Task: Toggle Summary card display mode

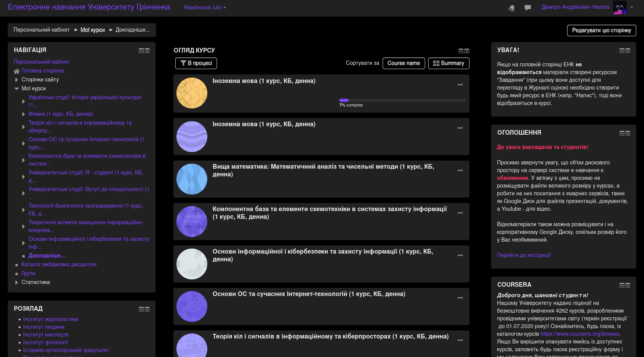Action: coord(449,63)
